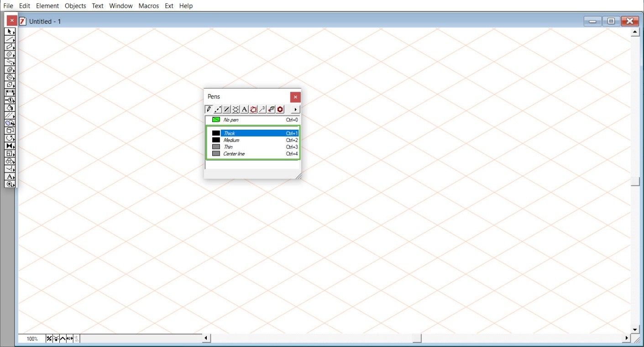Screen dimensions: 644x347
Task: Click the green No pen swatch
Action: [216, 120]
